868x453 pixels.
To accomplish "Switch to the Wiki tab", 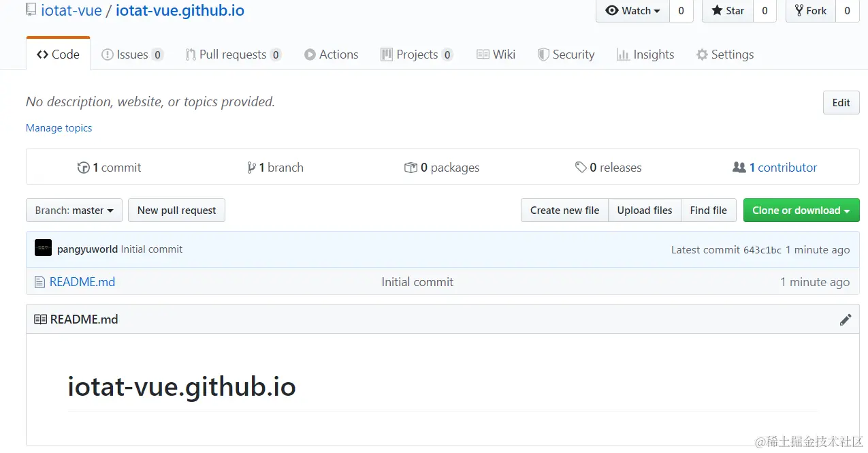I will coord(496,54).
